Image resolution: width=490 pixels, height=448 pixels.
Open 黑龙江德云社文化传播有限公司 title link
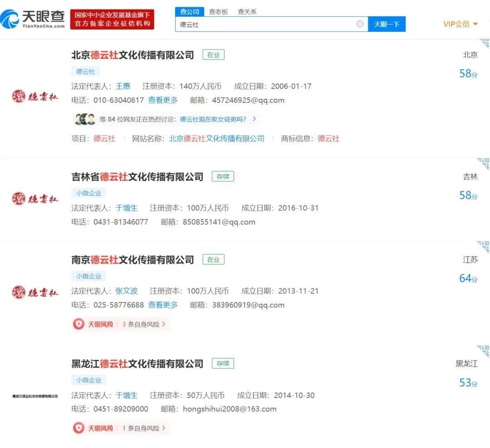point(137,364)
